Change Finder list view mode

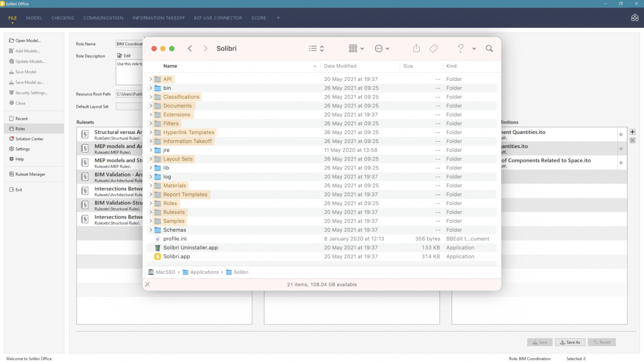[316, 48]
